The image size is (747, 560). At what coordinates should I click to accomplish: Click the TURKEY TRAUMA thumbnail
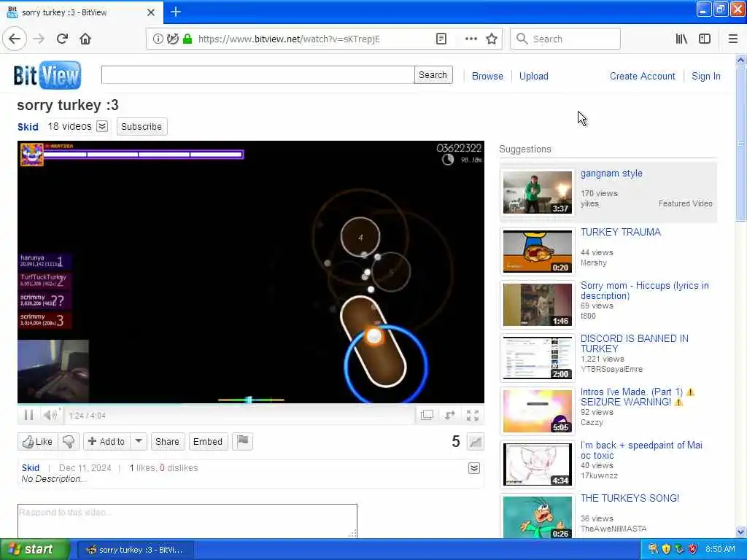click(x=538, y=251)
